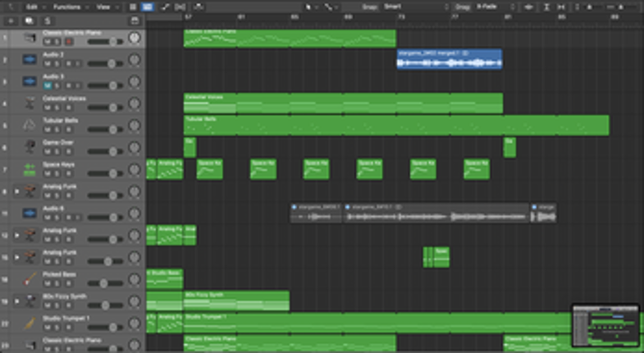The width and height of the screenshot is (644, 353).
Task: Disable record on track 1 Classic Electric Piano
Action: tap(69, 42)
